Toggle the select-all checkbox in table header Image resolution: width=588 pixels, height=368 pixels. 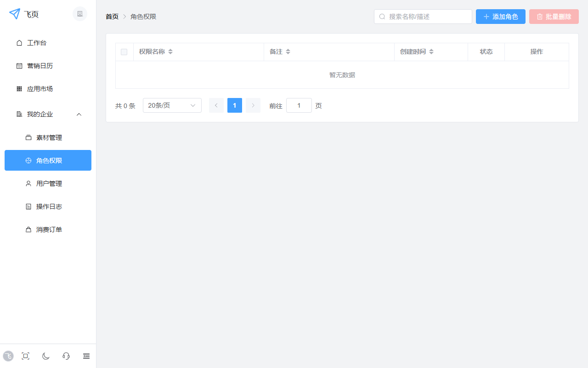124,52
